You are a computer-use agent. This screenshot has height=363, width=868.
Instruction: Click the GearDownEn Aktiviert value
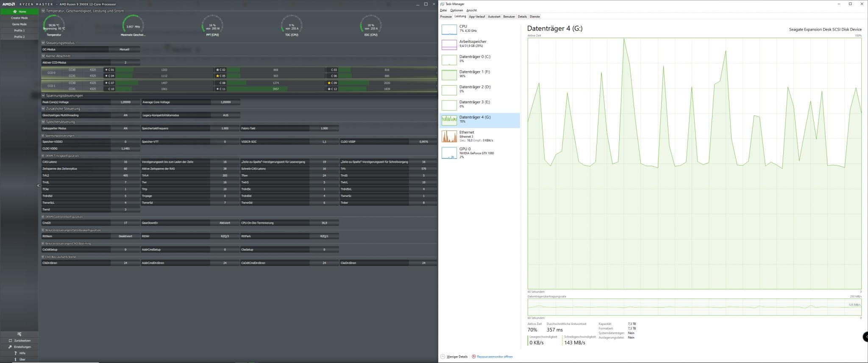coord(225,223)
